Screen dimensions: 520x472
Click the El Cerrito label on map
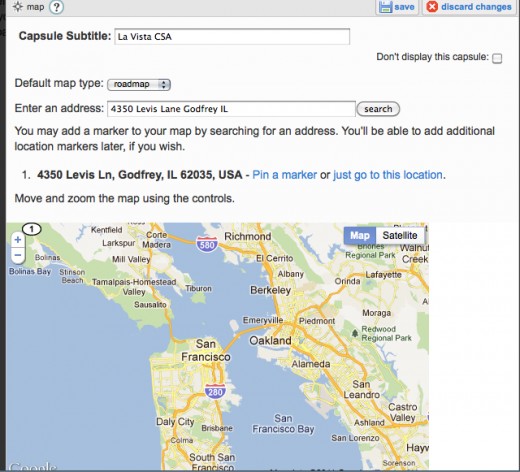pos(274,258)
